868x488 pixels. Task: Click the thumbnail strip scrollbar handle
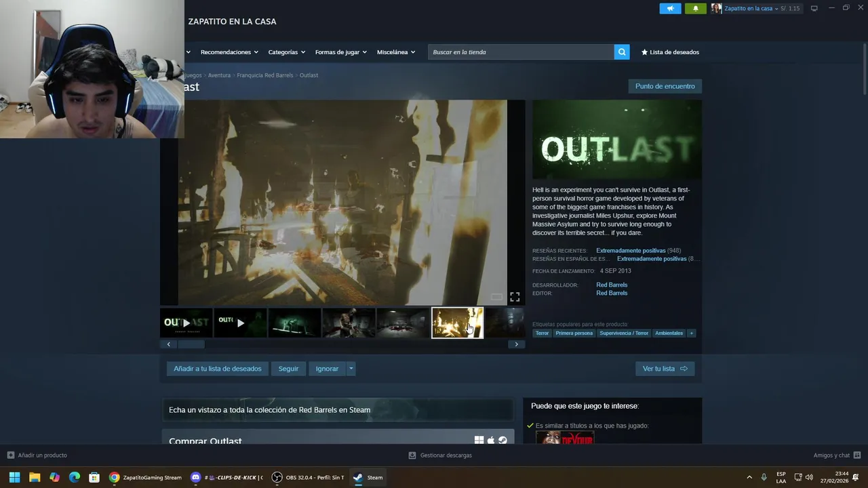[x=191, y=344]
